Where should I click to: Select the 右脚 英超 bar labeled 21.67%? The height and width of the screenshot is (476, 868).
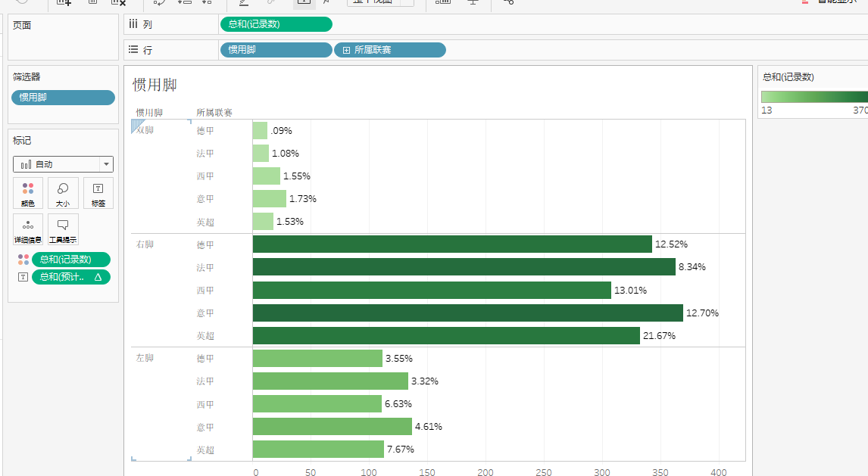pos(446,335)
